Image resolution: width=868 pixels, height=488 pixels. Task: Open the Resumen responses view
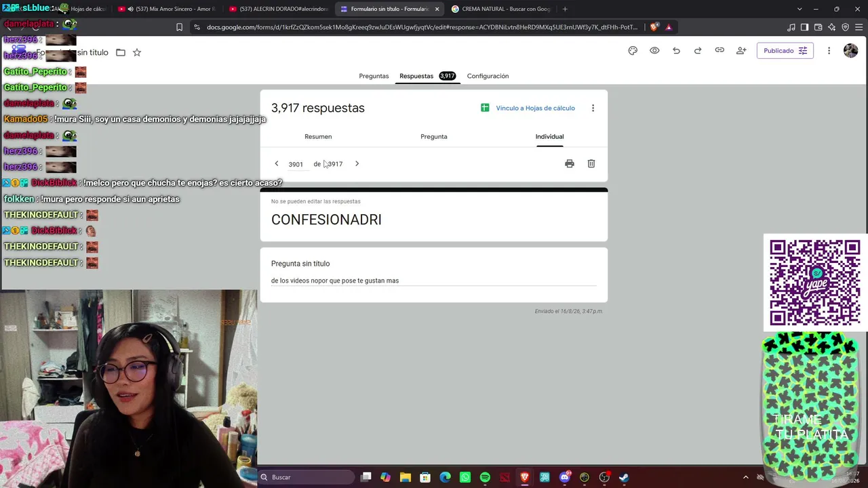pos(318,136)
